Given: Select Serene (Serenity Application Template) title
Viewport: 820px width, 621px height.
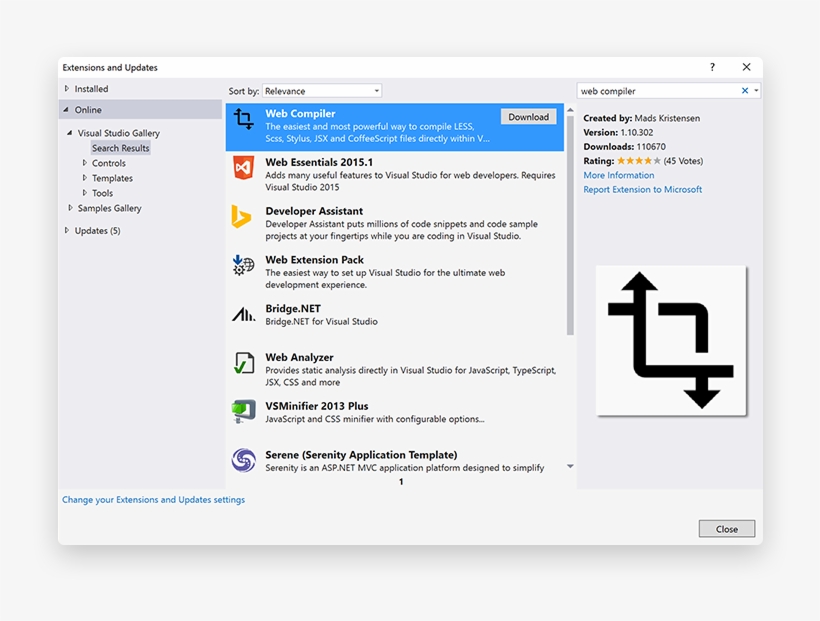Looking at the screenshot, I should coord(361,455).
